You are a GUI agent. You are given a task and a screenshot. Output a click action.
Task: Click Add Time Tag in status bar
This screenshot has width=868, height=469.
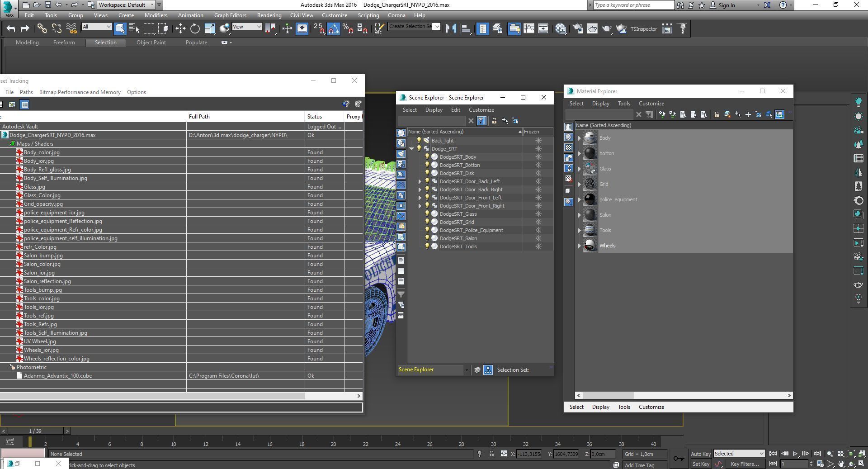coord(639,465)
